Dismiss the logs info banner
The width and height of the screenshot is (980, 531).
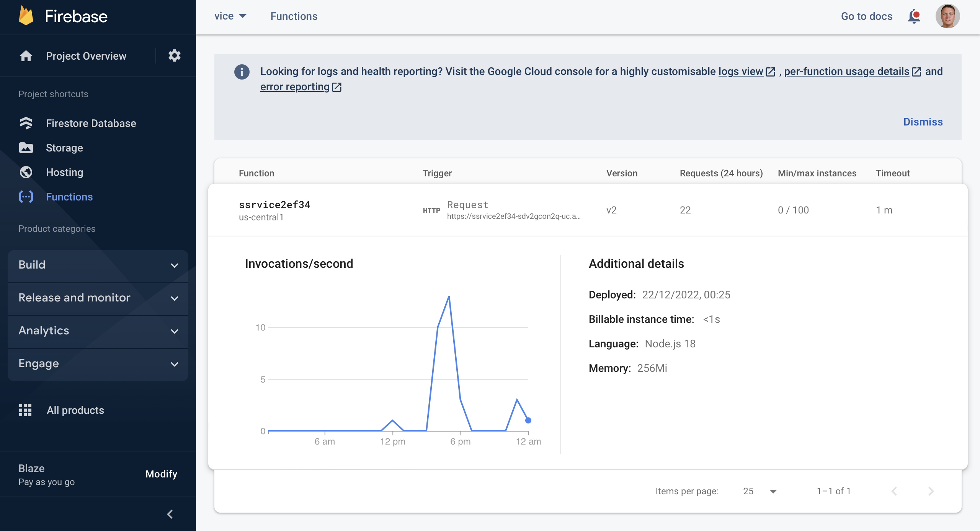pos(923,122)
